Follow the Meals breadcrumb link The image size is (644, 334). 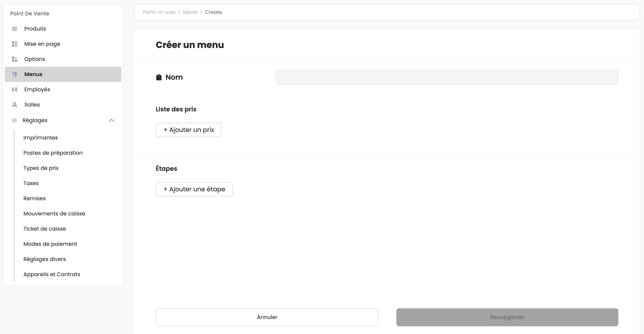tap(190, 12)
